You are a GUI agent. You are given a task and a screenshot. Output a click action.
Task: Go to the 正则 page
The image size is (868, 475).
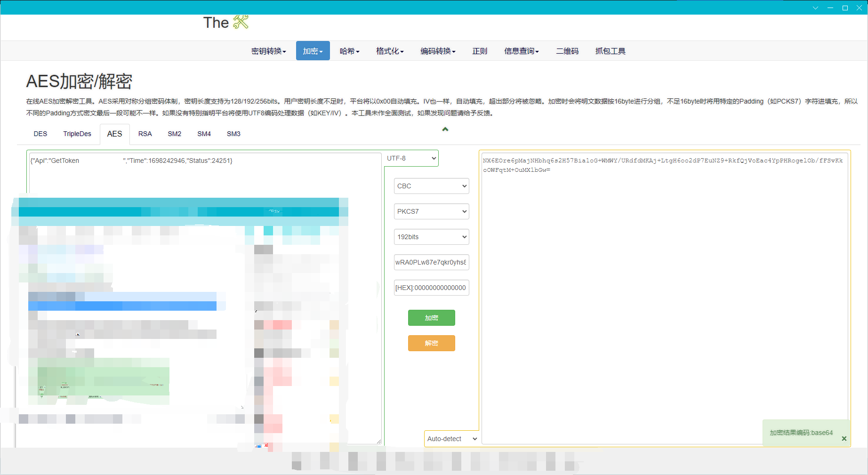(x=480, y=51)
